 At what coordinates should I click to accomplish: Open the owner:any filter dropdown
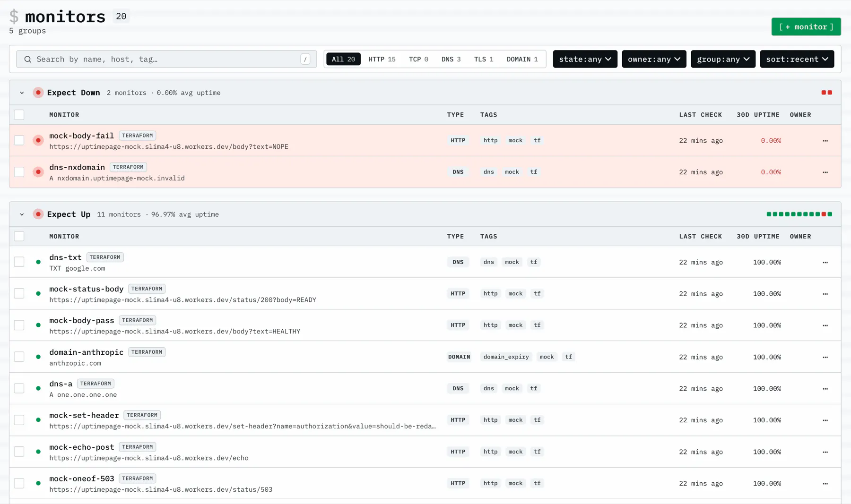(654, 59)
